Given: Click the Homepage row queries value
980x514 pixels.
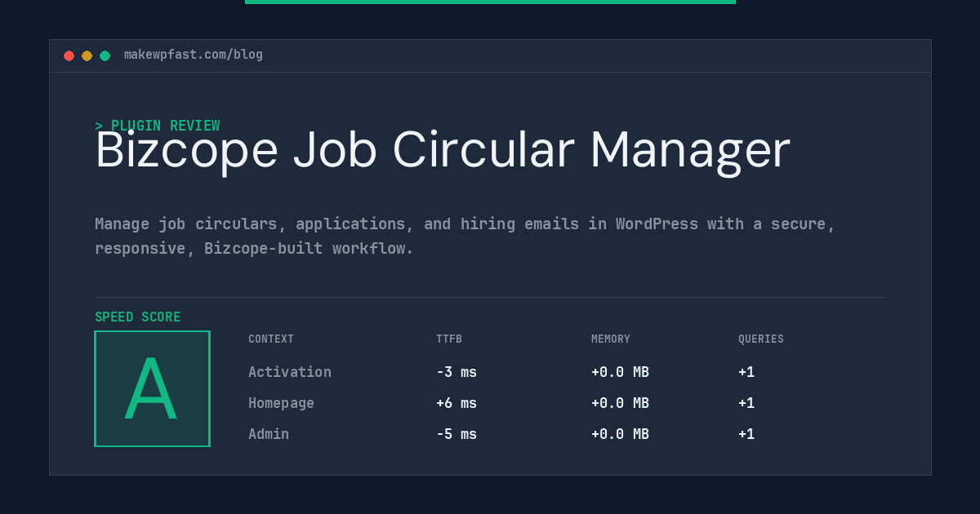Looking at the screenshot, I should pyautogui.click(x=746, y=403).
